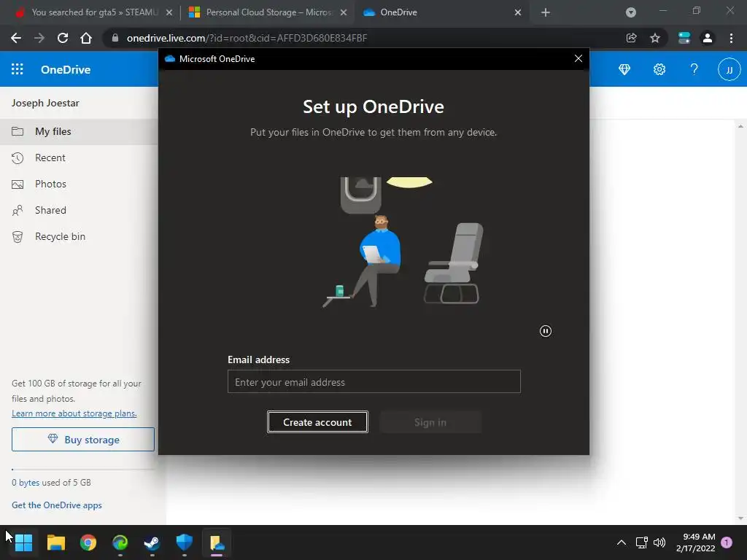Open Recycle bin in sidebar
The image size is (747, 560).
[x=79, y=236]
